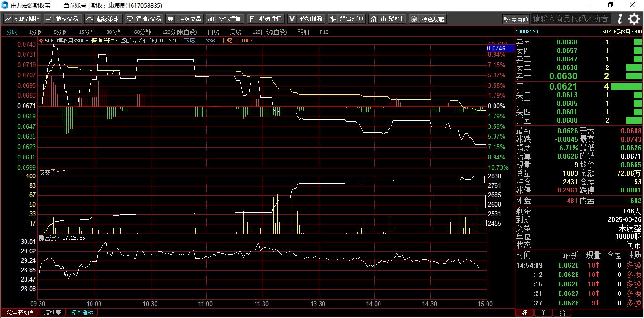The height and width of the screenshot is (318, 644).
Task: Open 行情/交易 quotes and trading
Action: pyautogui.click(x=144, y=19)
